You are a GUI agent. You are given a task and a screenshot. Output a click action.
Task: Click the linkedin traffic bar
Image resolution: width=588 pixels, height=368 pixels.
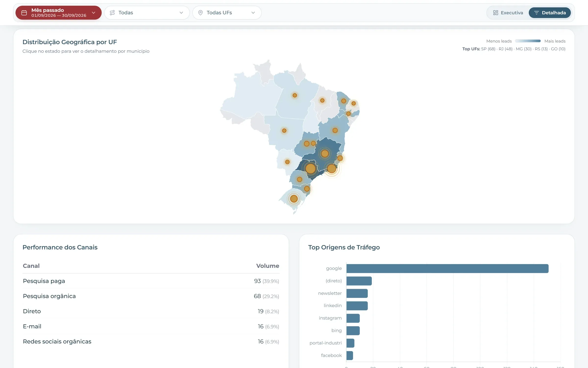coord(357,306)
